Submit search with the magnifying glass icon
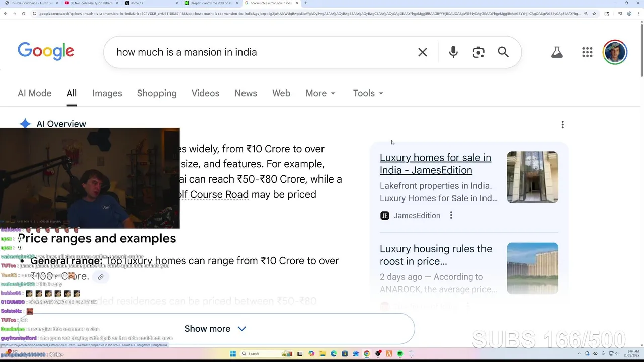Viewport: 644px width, 362px height. click(503, 52)
